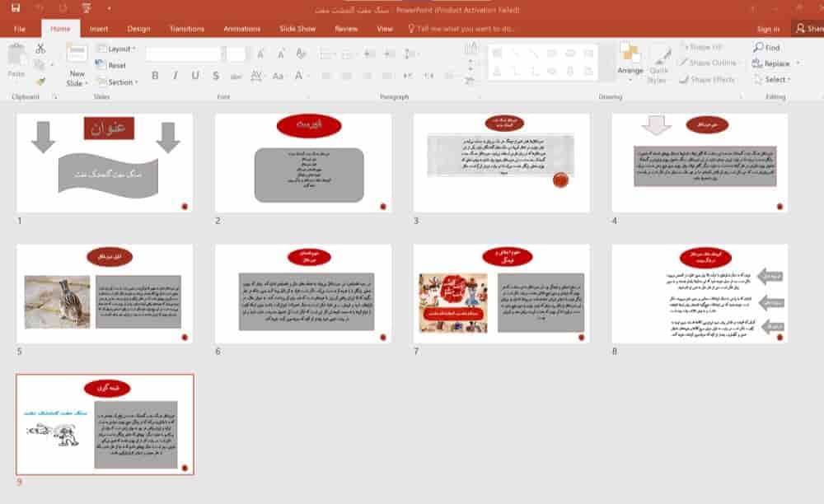Click the Sign in link

(768, 29)
